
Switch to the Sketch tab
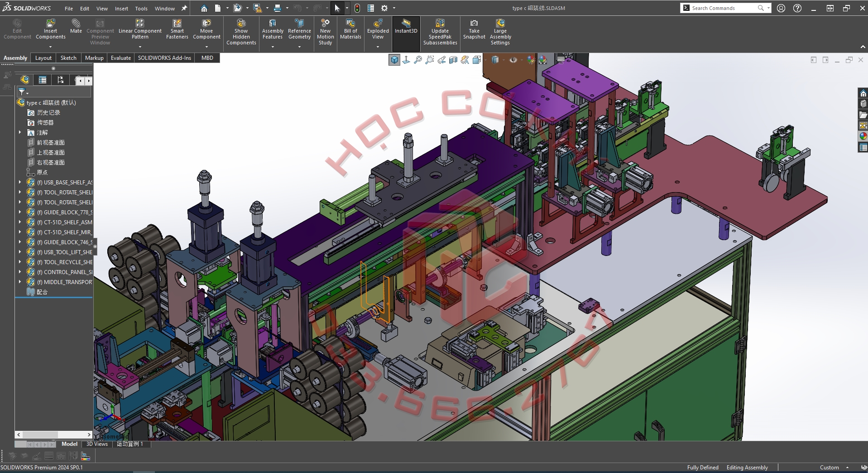pyautogui.click(x=68, y=58)
